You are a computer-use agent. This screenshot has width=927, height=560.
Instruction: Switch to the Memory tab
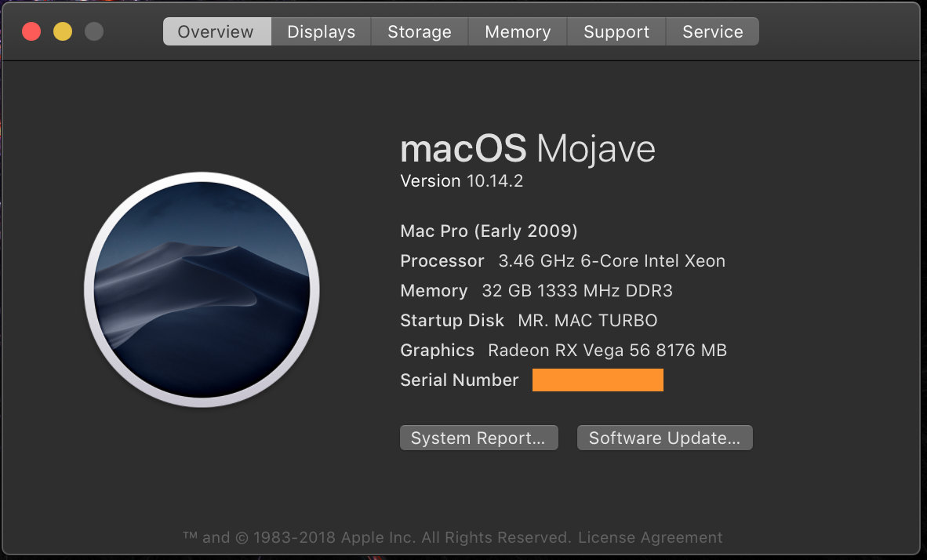pos(518,31)
